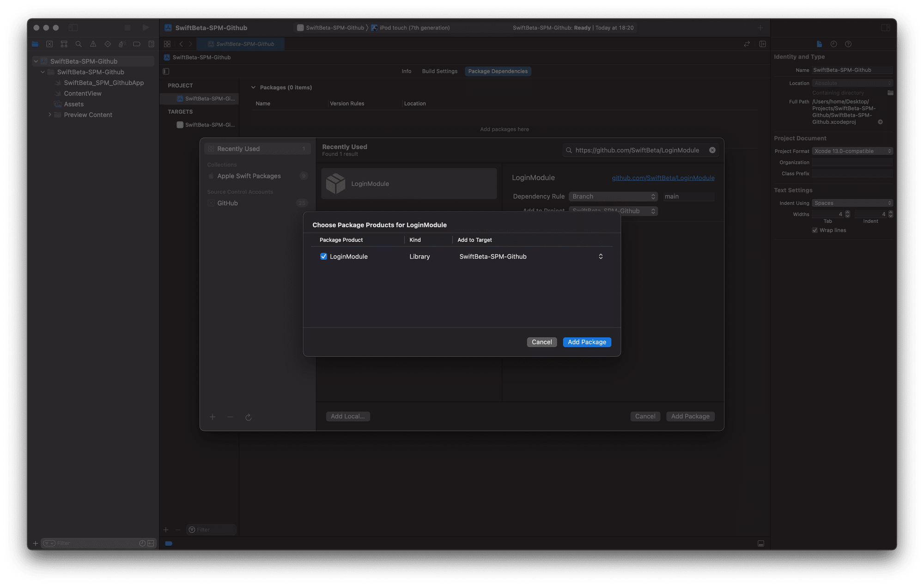Open the Symbol navigator icon
Viewport: 924px width, 586px height.
(x=64, y=44)
